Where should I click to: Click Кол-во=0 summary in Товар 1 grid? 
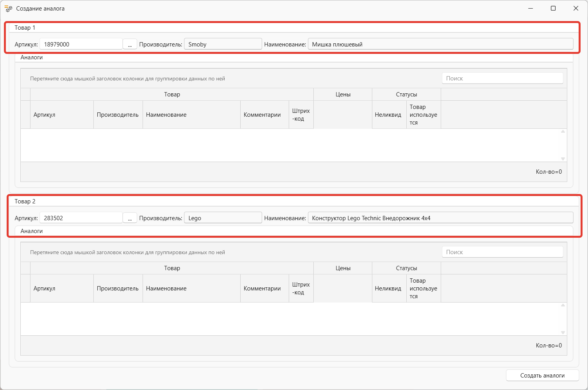point(549,172)
